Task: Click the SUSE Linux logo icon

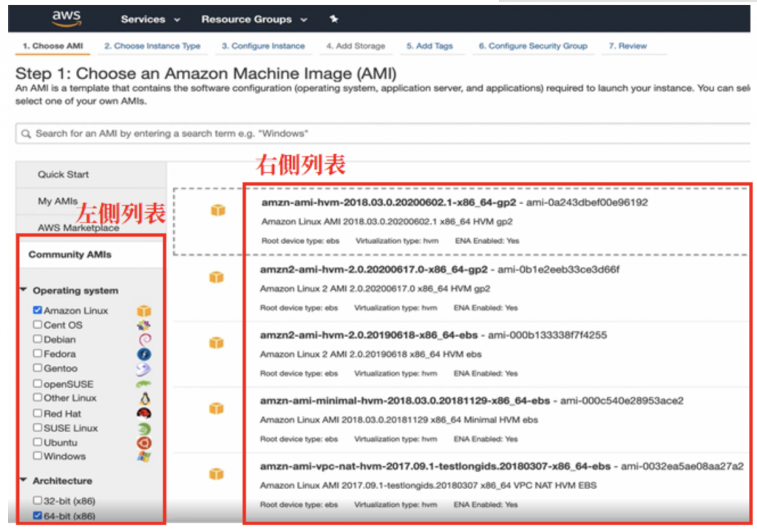Action: 144,429
